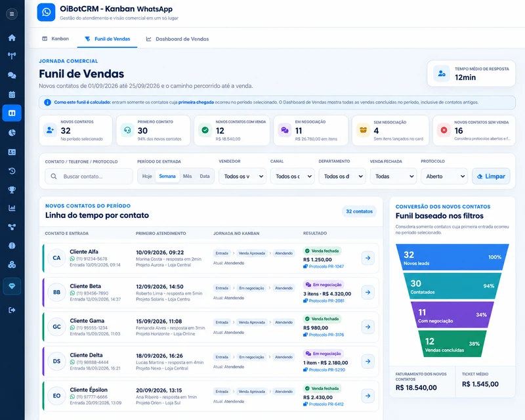
Task: Open the bar chart icon in sidebar
Action: tap(12, 208)
